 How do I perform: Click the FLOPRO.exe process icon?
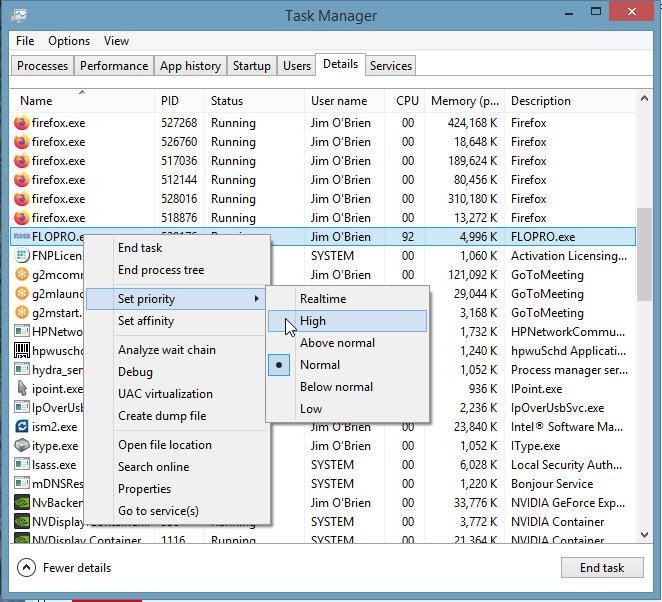[x=22, y=237]
